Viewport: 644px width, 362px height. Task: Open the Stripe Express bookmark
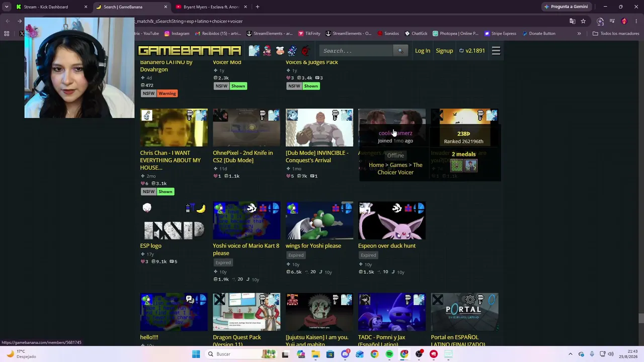pyautogui.click(x=500, y=34)
